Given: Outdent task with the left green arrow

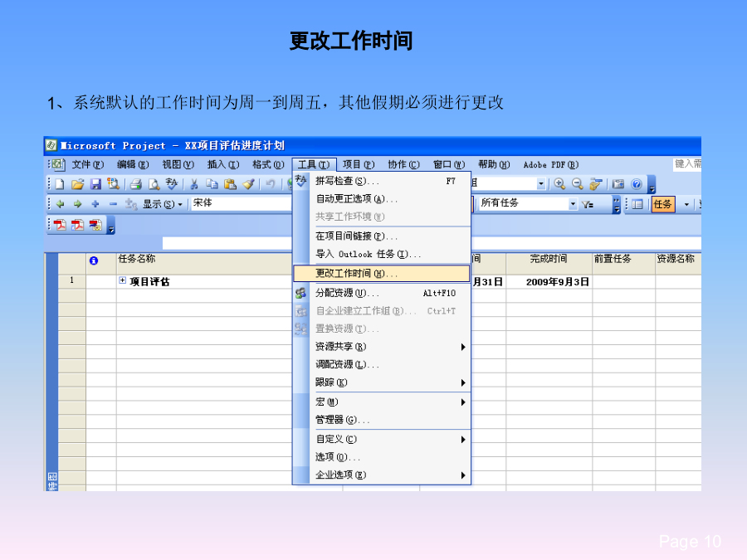Looking at the screenshot, I should pos(60,204).
